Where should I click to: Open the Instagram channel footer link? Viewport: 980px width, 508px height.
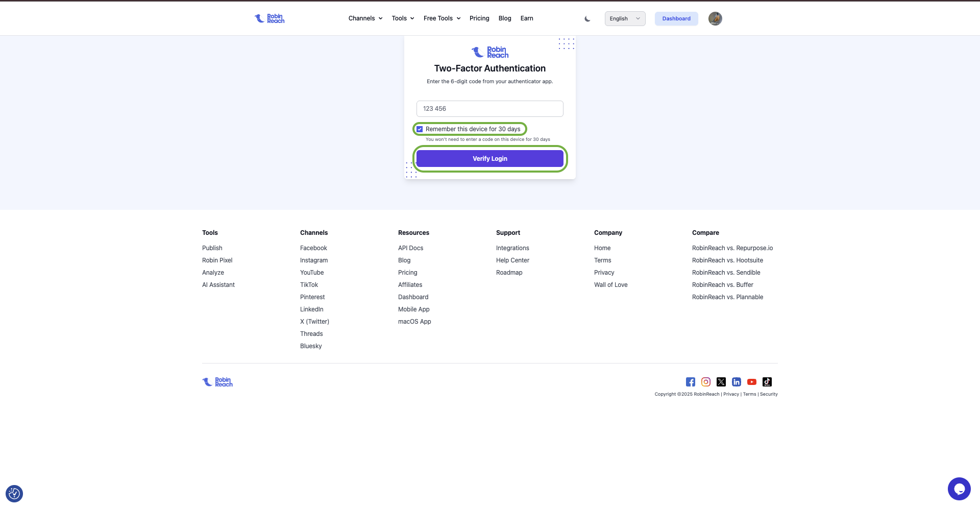[x=314, y=260]
